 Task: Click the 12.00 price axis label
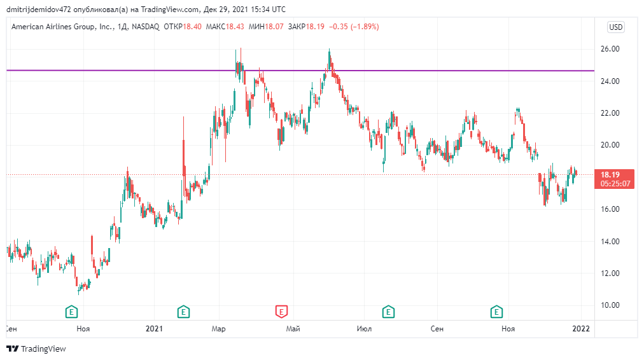(610, 273)
